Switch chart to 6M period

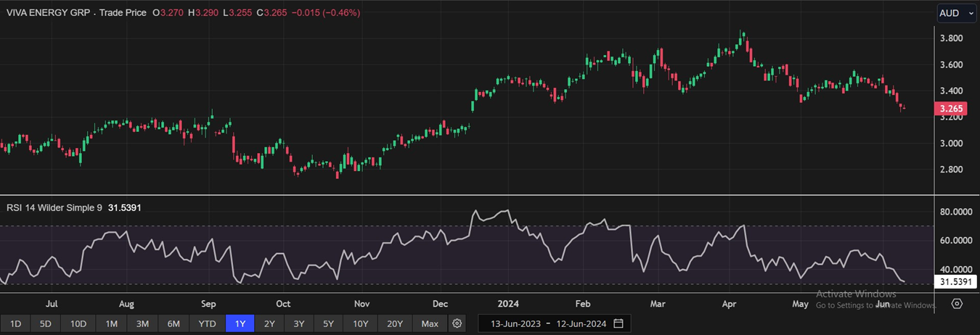tap(173, 323)
